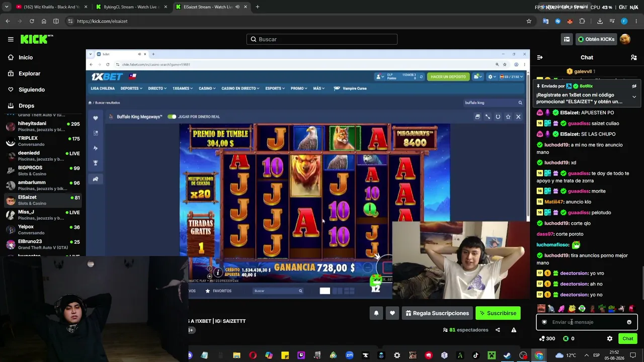Image resolution: width=644 pixels, height=362 pixels.
Task: Open chat settings gear icon
Action: [x=610, y=339]
